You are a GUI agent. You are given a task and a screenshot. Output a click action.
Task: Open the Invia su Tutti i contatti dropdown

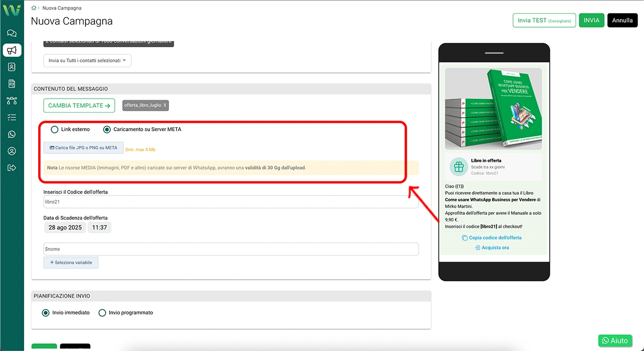tap(88, 60)
